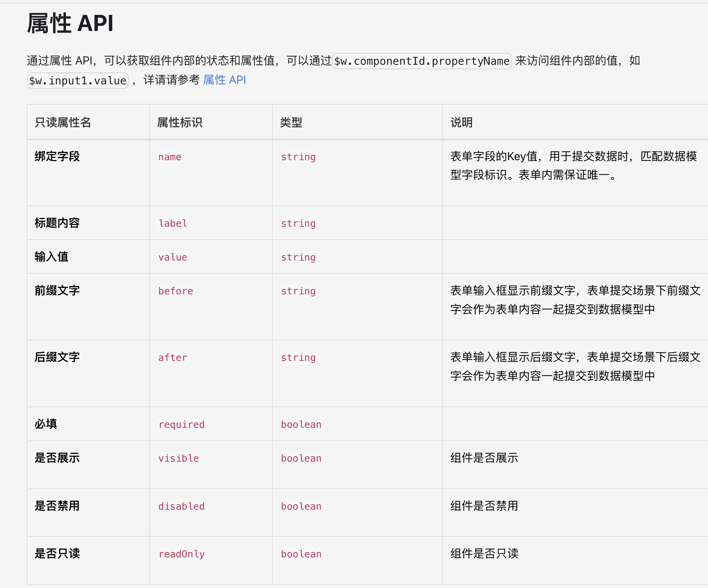708x588 pixels.
Task: Click the $w.componentId.propertyName code snippet
Action: 422,61
